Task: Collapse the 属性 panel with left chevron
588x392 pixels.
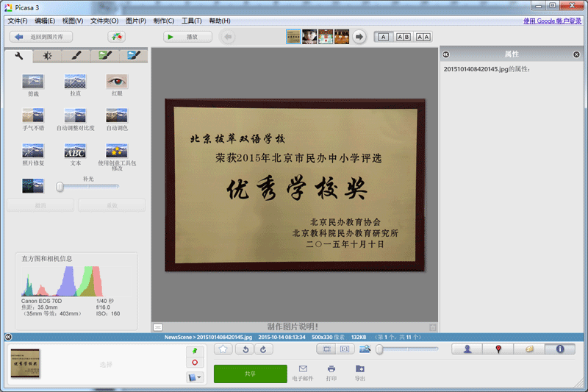Action: 446,54
